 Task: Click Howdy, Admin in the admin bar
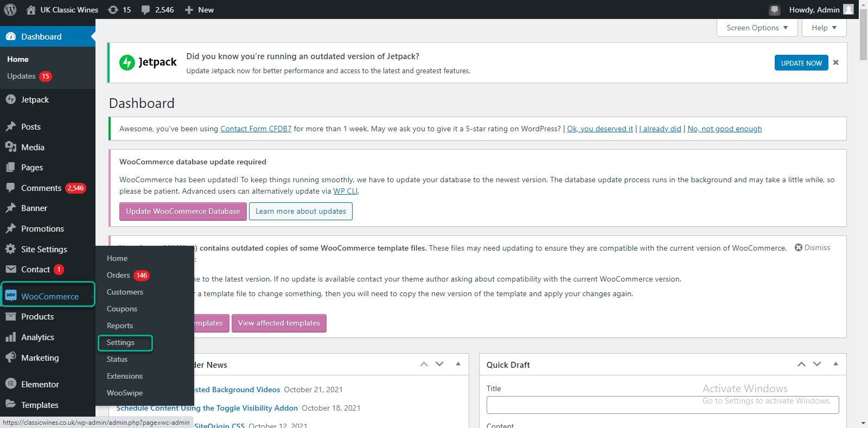814,10
